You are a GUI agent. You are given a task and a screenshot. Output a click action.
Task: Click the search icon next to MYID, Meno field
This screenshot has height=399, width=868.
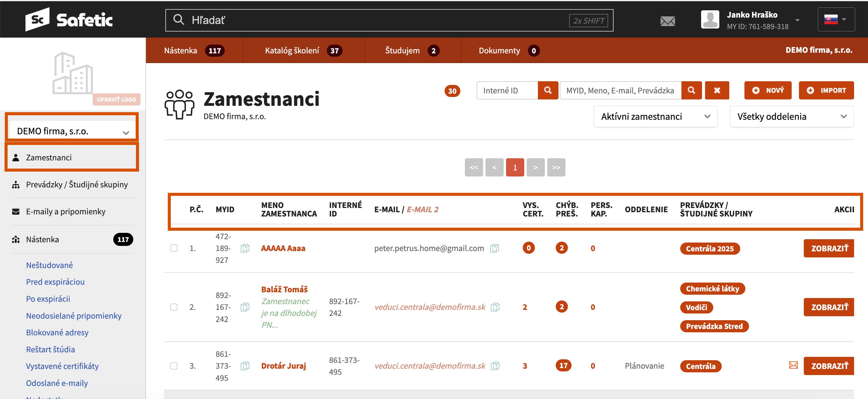691,90
